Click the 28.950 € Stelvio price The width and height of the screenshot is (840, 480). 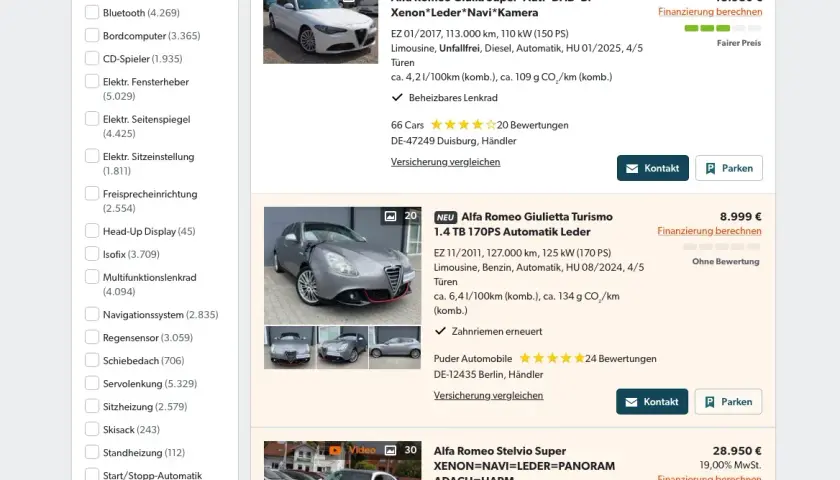(737, 451)
